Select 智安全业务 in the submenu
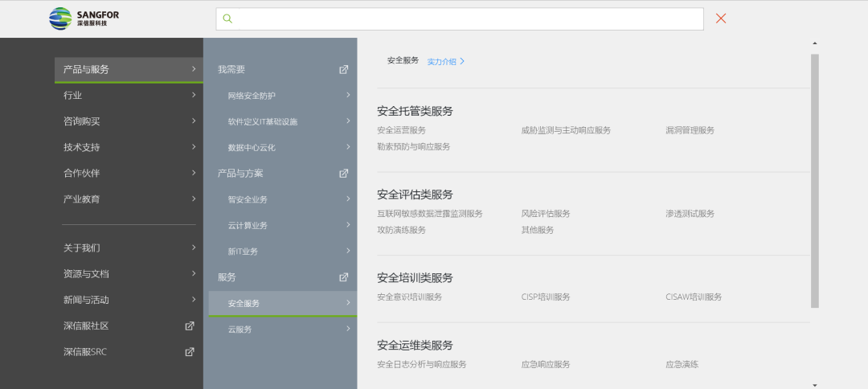 (x=248, y=199)
